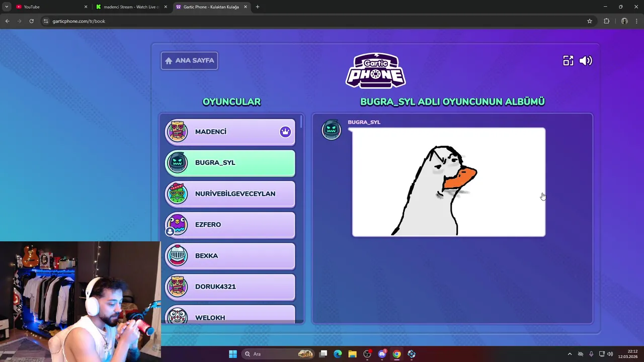Open the site information icon in address bar
Screen dimensions: 644x362
coord(46,21)
